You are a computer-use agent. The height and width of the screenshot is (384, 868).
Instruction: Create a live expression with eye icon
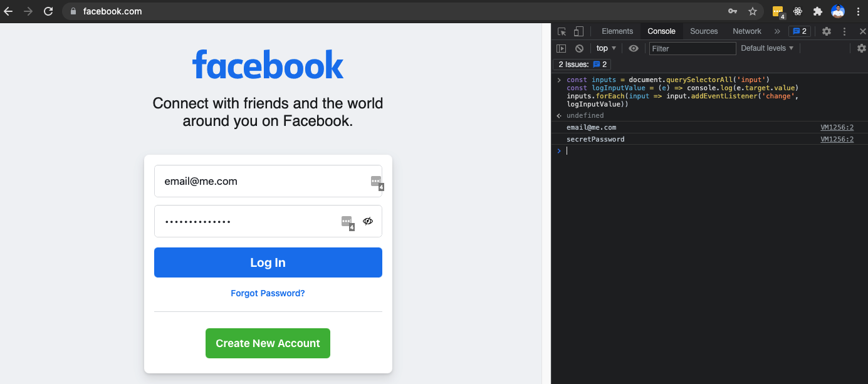click(x=634, y=48)
